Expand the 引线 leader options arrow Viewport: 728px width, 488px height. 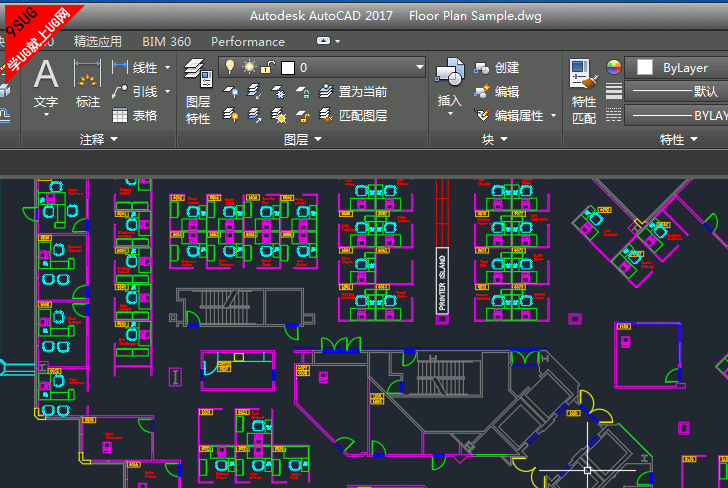click(167, 91)
